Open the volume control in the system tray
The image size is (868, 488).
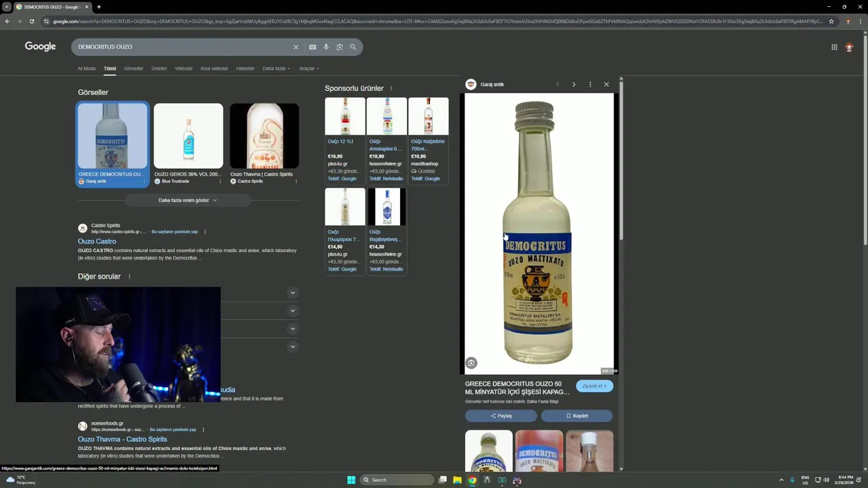(x=826, y=480)
